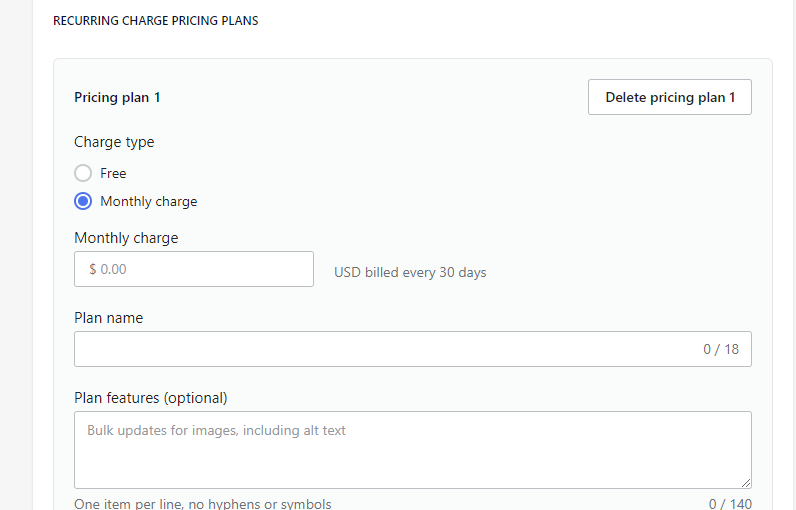
Task: Click into the Plan name text field
Action: click(x=380, y=349)
